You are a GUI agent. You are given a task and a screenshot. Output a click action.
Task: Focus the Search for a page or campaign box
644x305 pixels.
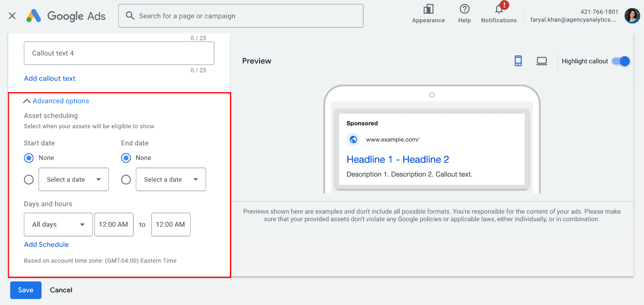[x=241, y=16]
